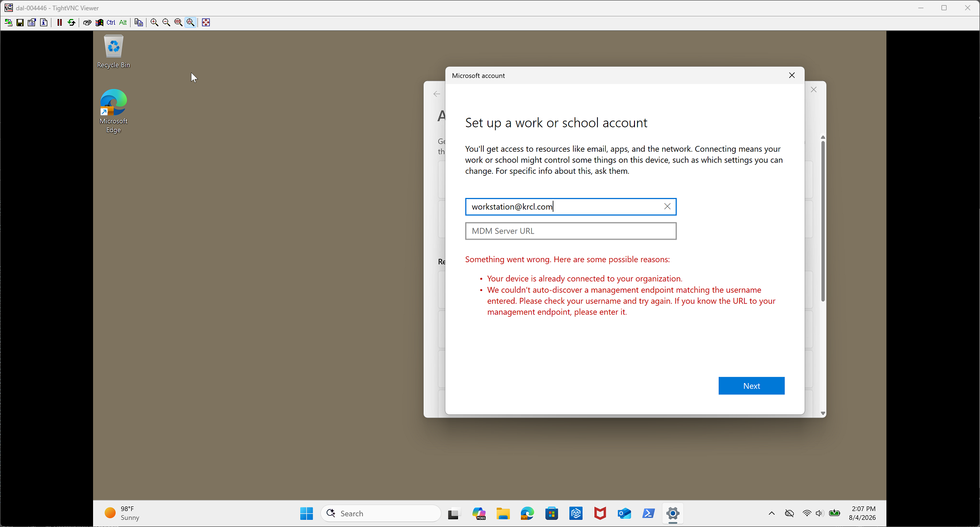
Task: Open Microsoft Store from the taskbar
Action: coord(552,514)
